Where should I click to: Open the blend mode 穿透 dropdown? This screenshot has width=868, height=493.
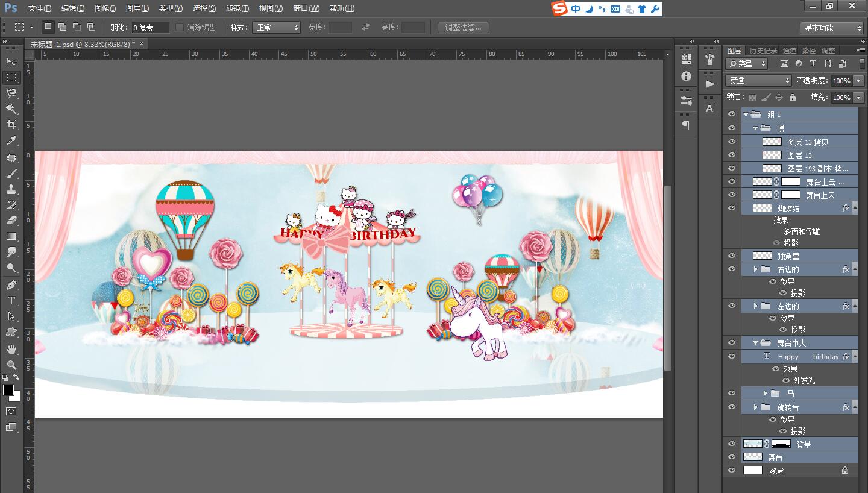tap(758, 80)
